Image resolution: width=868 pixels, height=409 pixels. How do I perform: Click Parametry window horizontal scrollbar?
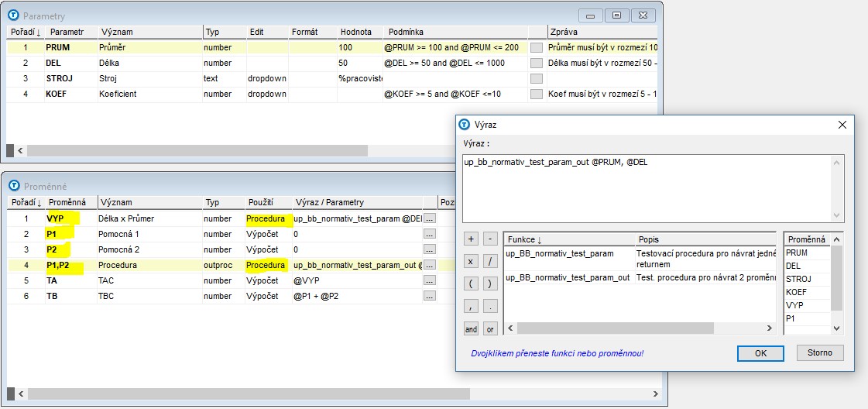[x=197, y=150]
